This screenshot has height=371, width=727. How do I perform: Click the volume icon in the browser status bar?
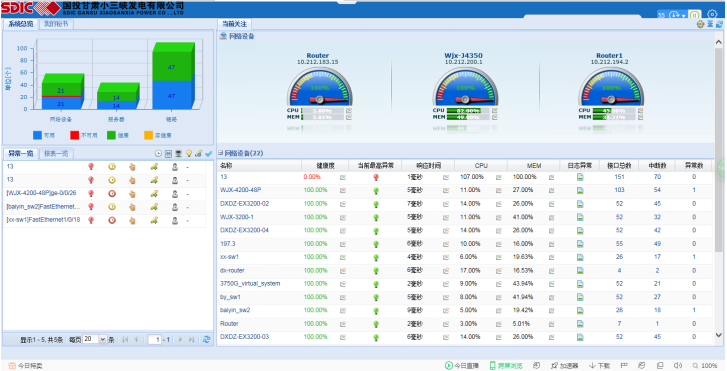(x=677, y=365)
